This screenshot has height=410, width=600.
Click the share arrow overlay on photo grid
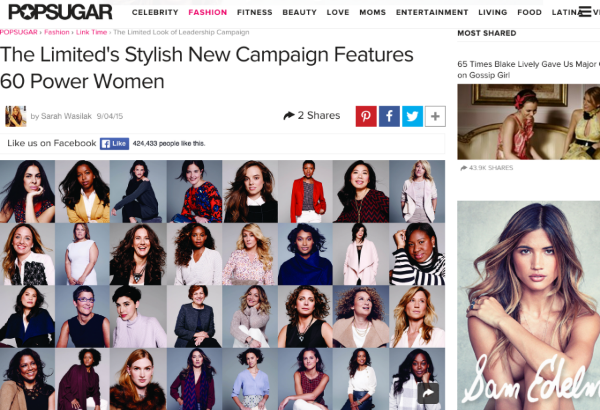click(x=428, y=392)
